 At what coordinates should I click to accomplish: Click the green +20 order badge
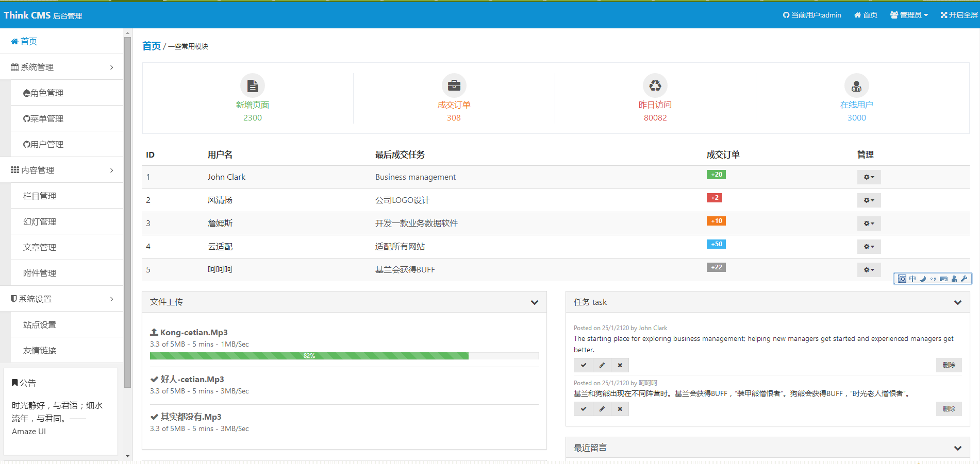click(717, 175)
